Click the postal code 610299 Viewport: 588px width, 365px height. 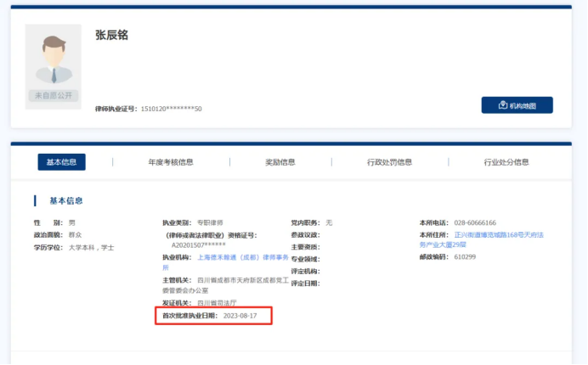tap(465, 256)
